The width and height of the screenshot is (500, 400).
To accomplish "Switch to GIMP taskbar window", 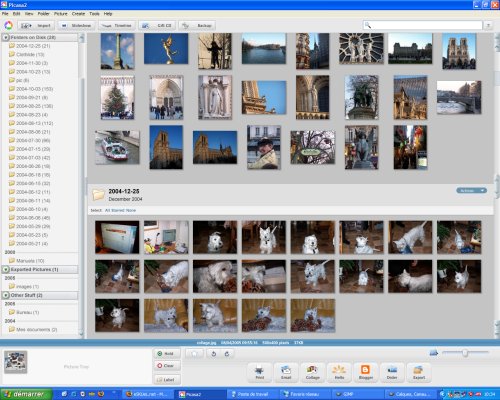I will (357, 394).
